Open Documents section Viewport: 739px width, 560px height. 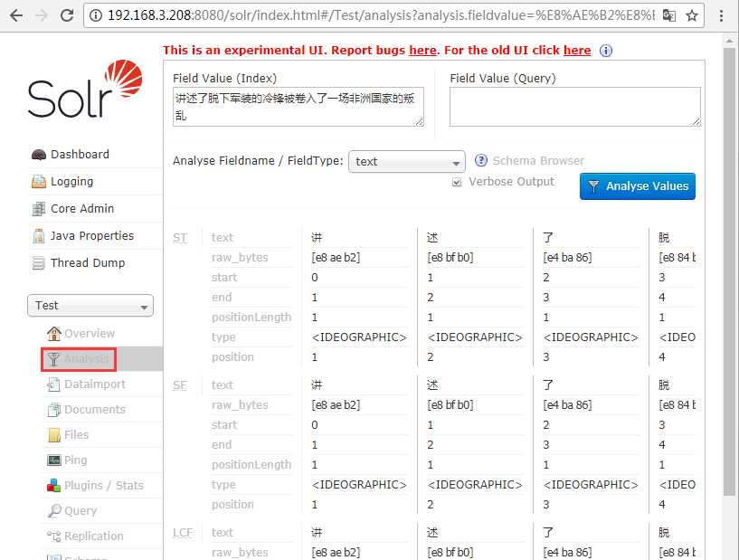(x=95, y=409)
